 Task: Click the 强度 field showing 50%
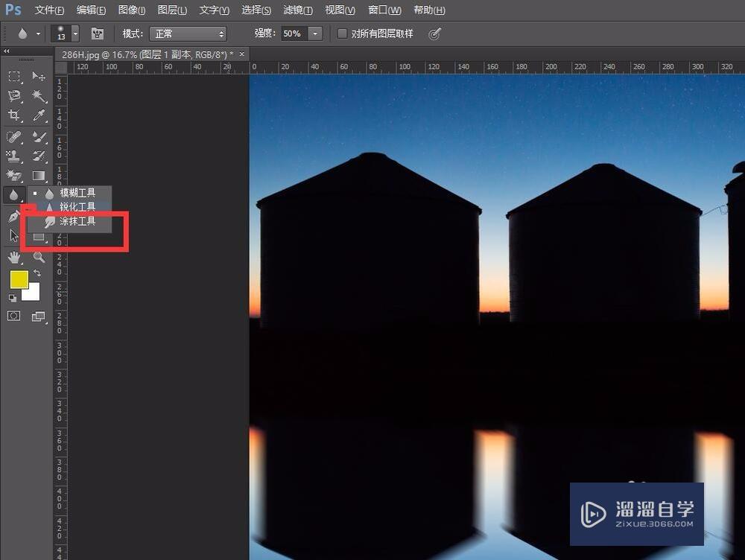tap(294, 34)
